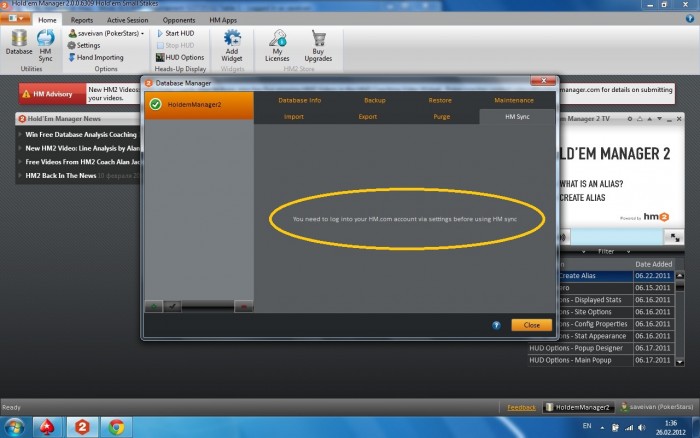Click the Feedback link in the status bar
Viewport: 700px width, 438px height.
point(521,408)
